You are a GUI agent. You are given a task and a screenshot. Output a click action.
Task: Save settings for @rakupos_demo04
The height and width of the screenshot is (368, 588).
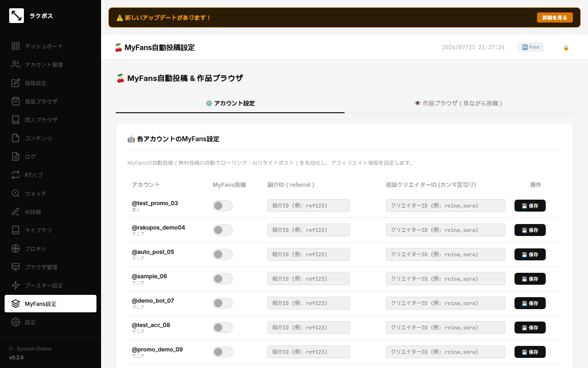click(x=530, y=230)
